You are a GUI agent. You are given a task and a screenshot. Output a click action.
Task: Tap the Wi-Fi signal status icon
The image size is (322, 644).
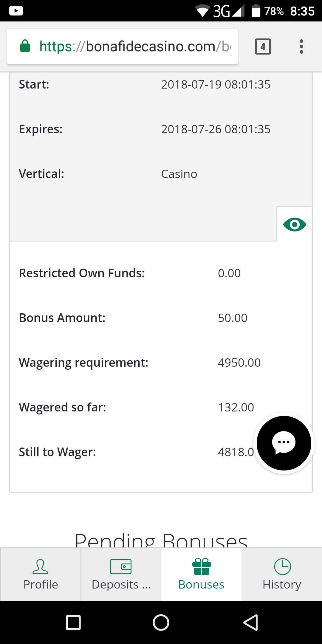(203, 11)
